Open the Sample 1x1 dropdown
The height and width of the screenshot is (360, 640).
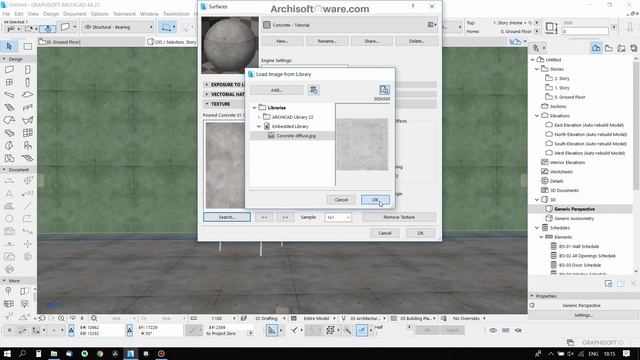click(338, 218)
